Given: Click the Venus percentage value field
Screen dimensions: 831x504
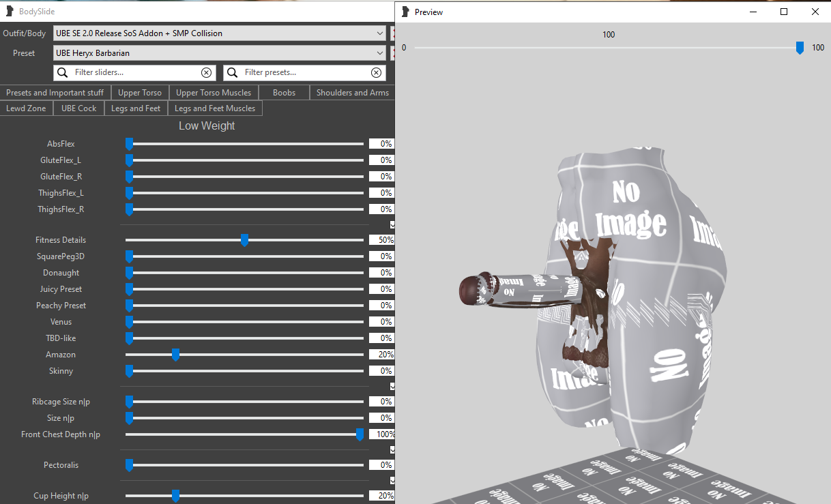Looking at the screenshot, I should 381,322.
